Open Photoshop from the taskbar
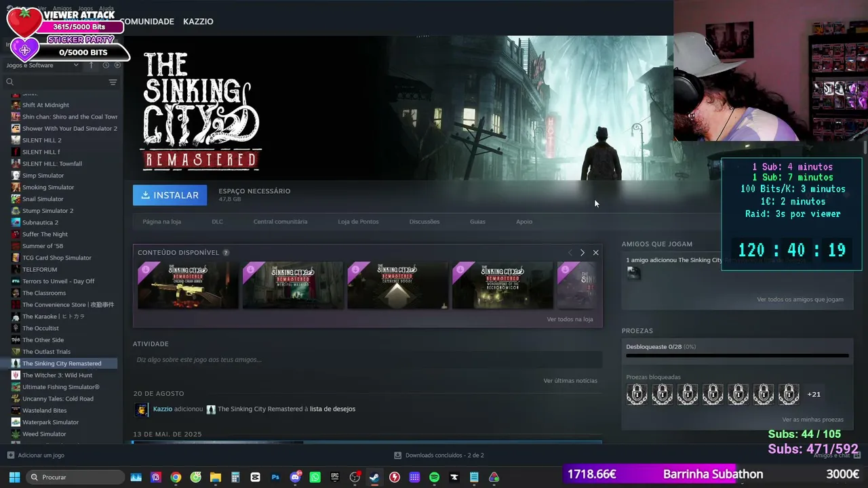This screenshot has width=868, height=488. (x=275, y=477)
